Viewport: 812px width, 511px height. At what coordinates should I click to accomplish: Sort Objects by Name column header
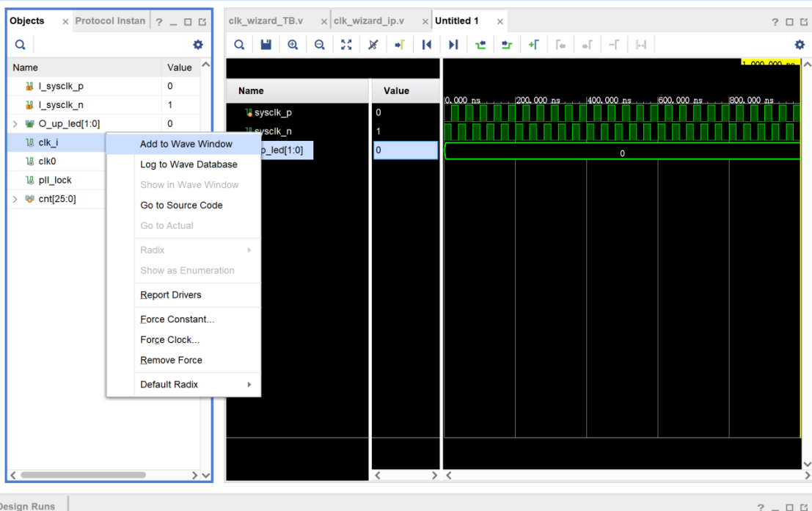(84, 68)
